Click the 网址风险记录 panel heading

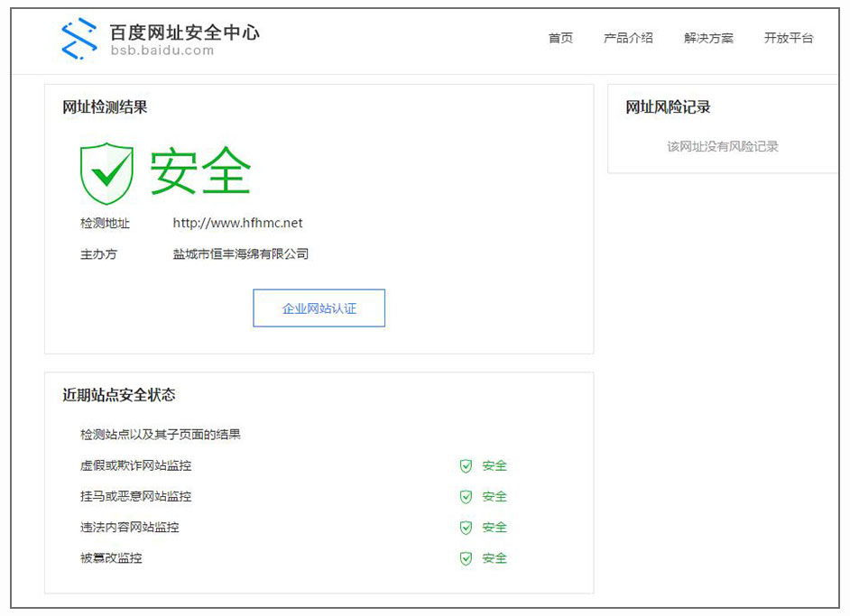(x=668, y=107)
